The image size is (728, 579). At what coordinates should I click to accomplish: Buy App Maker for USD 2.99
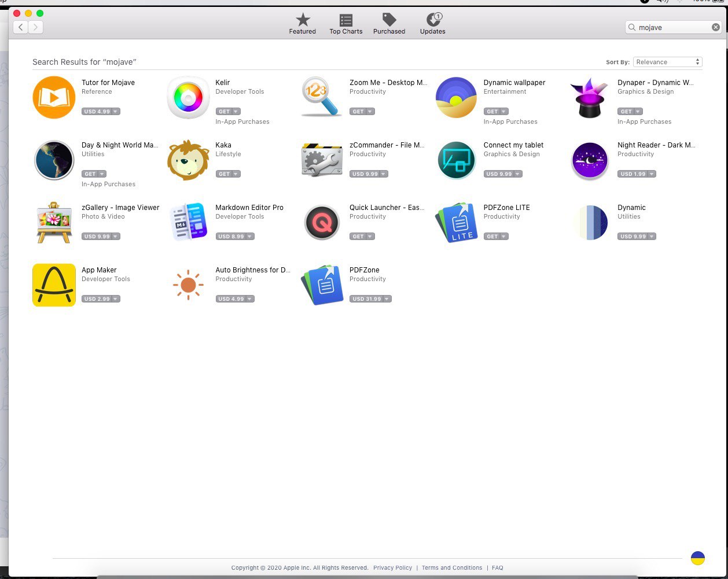[x=101, y=299]
